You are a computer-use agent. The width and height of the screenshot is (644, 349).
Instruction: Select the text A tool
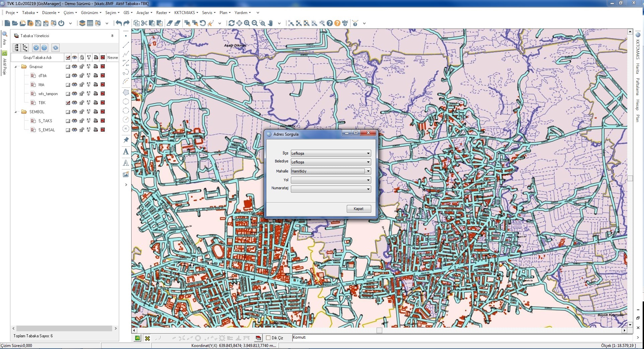point(126,151)
